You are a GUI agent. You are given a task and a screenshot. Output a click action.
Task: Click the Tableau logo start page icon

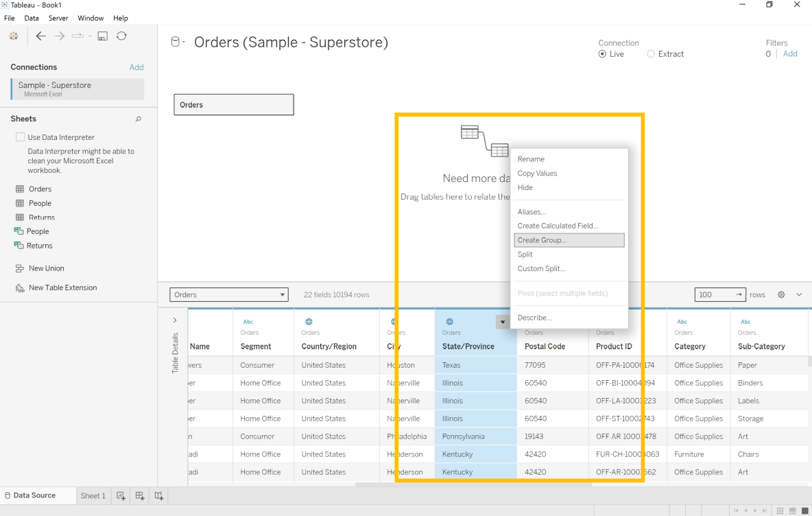(x=14, y=36)
